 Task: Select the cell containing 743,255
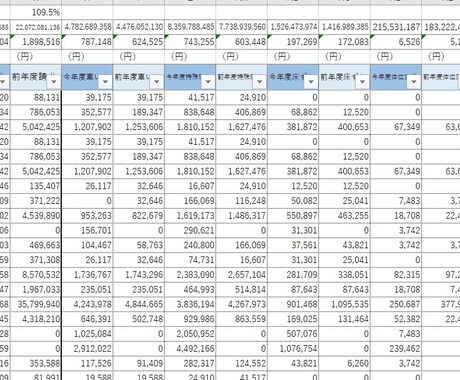click(190, 42)
